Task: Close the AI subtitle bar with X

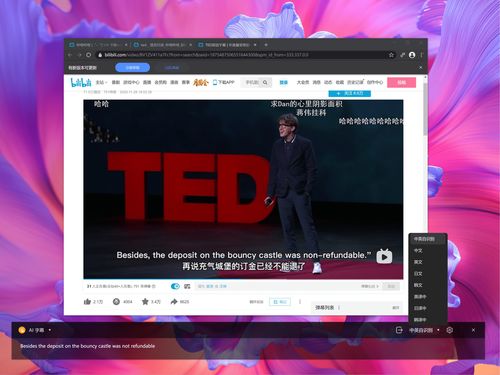Action: pos(473,330)
